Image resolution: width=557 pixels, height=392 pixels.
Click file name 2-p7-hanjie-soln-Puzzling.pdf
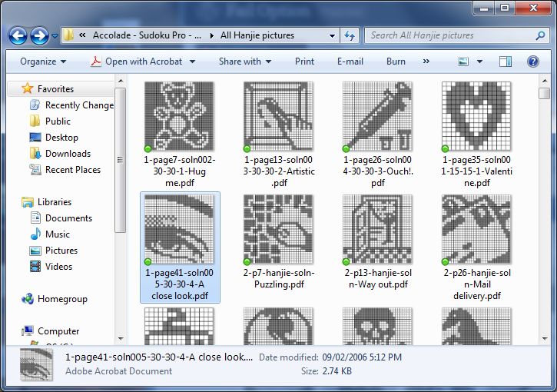coord(279,279)
